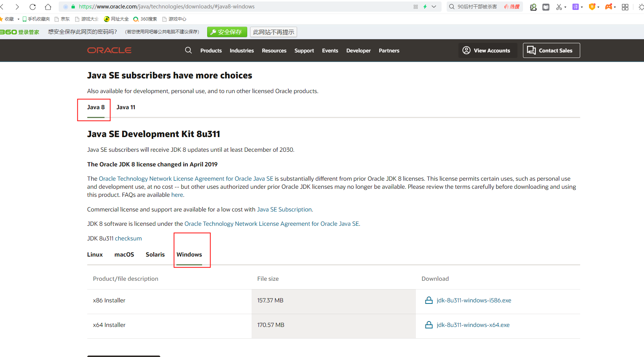The height and width of the screenshot is (357, 644).
Task: Open the Developer menu
Action: (358, 51)
